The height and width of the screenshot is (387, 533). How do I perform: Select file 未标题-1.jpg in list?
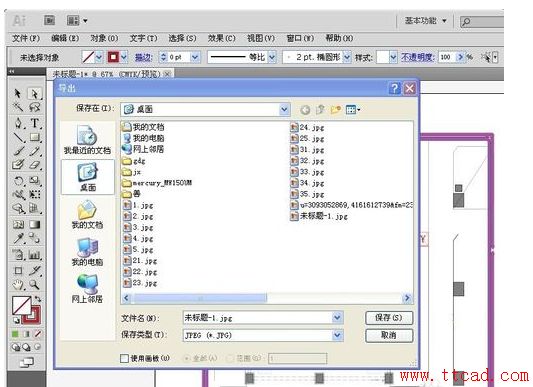click(319, 216)
